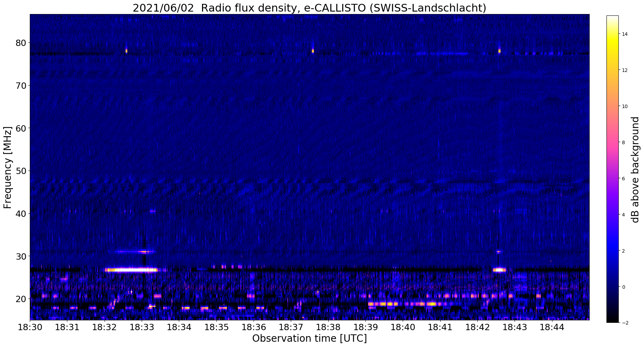Click the 30 MHz frequency tick label
This screenshot has width=644, height=347.
tap(21, 256)
